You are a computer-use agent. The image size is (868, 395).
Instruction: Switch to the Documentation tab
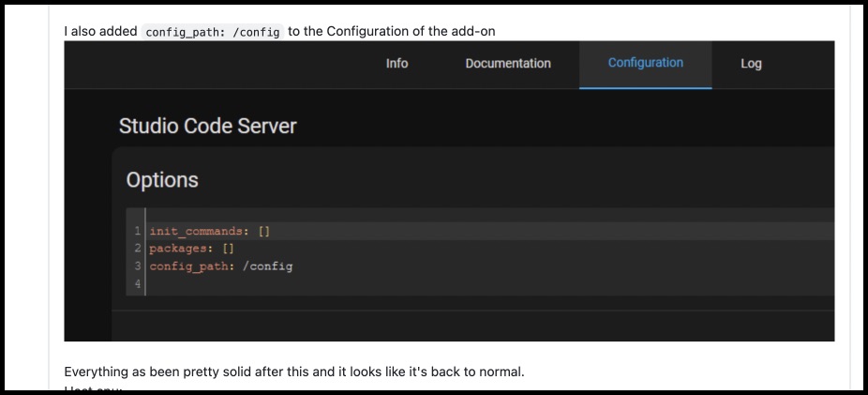point(508,64)
